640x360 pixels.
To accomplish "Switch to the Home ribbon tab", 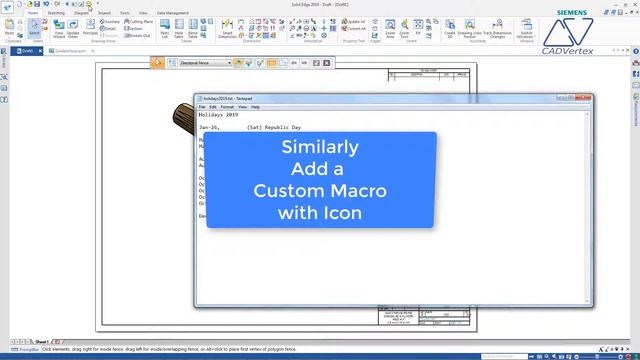I will [x=33, y=13].
